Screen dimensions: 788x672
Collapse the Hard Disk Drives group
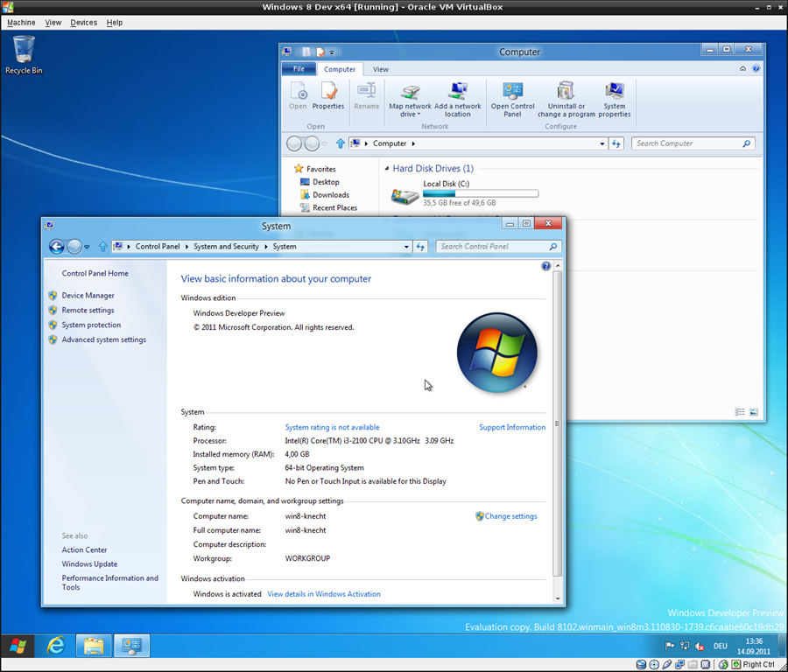pos(386,168)
